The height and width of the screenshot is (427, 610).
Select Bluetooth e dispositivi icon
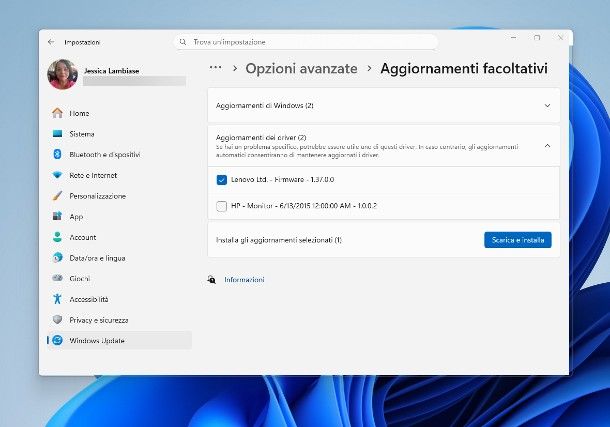(x=58, y=155)
